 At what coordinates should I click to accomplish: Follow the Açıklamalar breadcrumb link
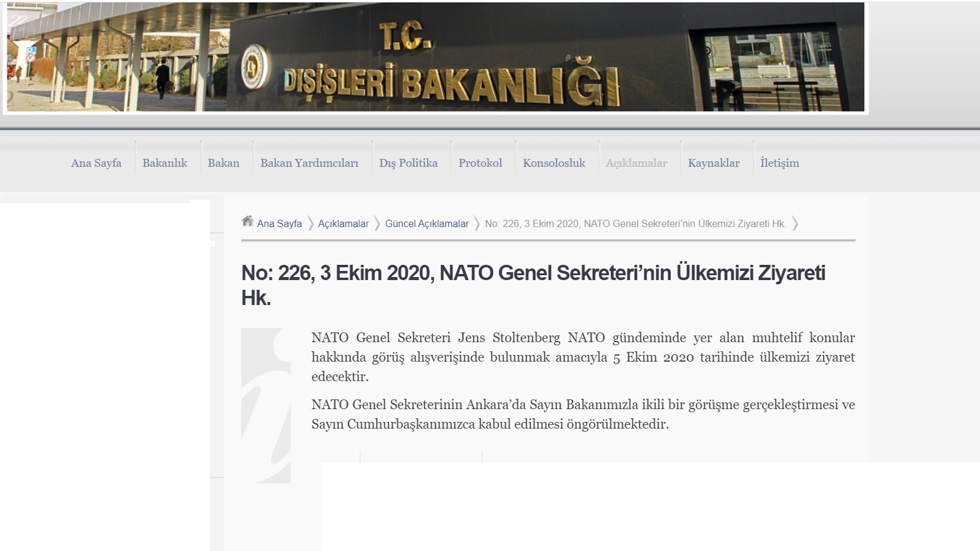coord(344,223)
